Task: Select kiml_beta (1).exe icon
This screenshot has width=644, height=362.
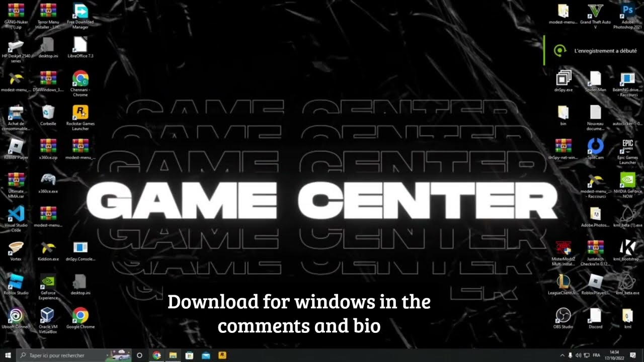Action: 627,217
